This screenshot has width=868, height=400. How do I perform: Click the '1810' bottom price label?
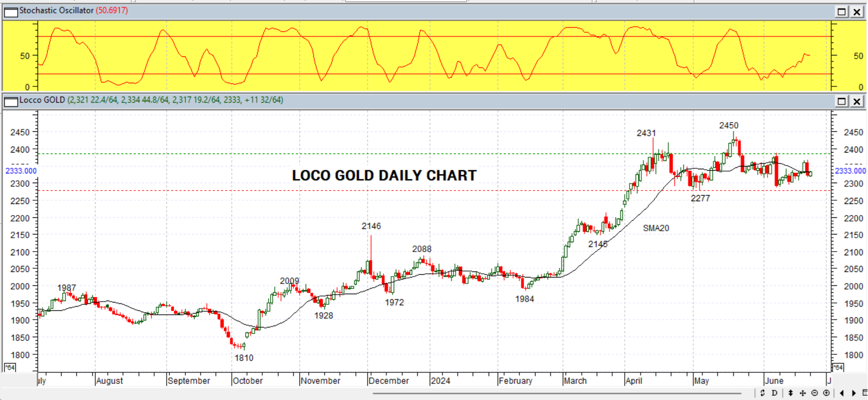pos(244,358)
